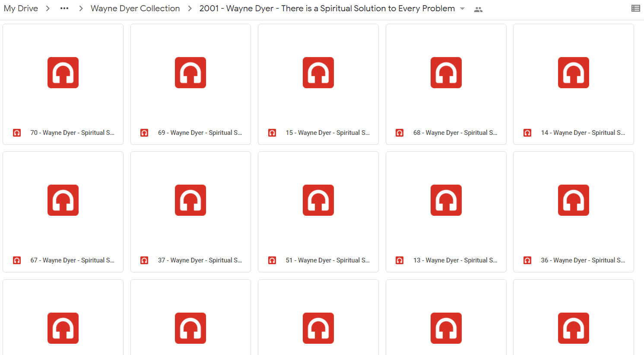The height and width of the screenshot is (355, 644).
Task: Click small audio icon beside file 69
Action: click(144, 133)
